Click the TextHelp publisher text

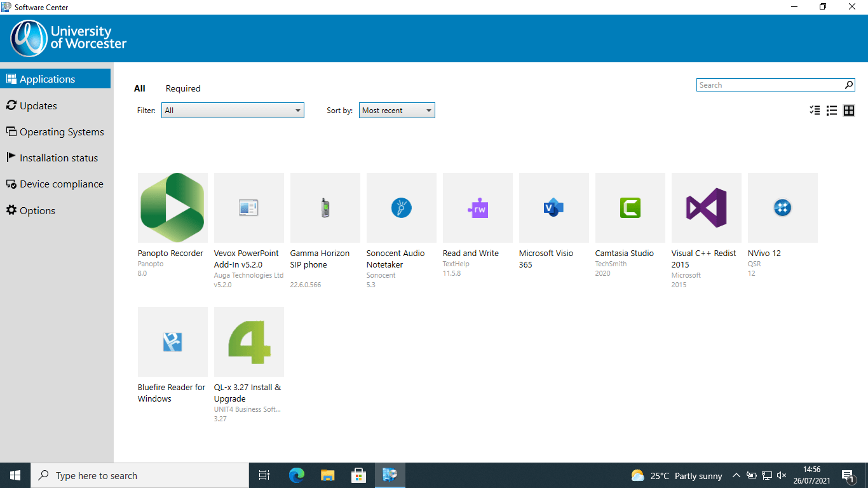(x=456, y=264)
